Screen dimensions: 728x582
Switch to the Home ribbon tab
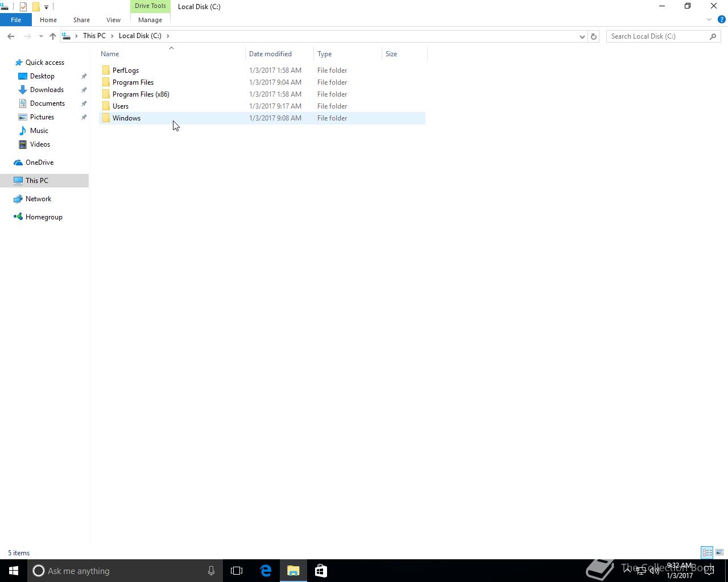coord(48,20)
